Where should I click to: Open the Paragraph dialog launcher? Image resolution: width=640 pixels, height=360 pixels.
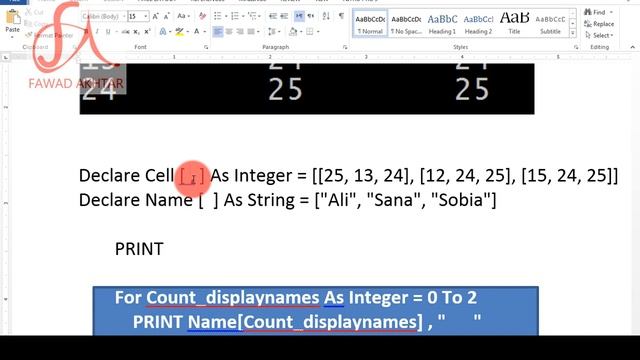(345, 47)
